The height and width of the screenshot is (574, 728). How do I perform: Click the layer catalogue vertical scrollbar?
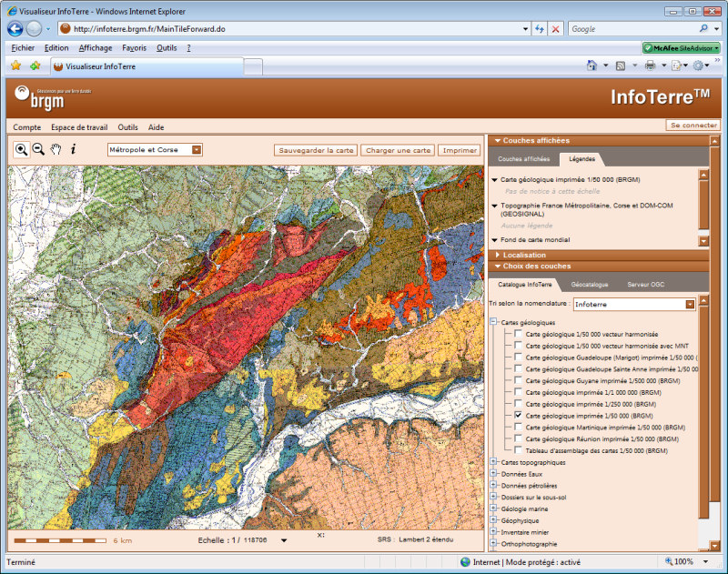(703, 410)
